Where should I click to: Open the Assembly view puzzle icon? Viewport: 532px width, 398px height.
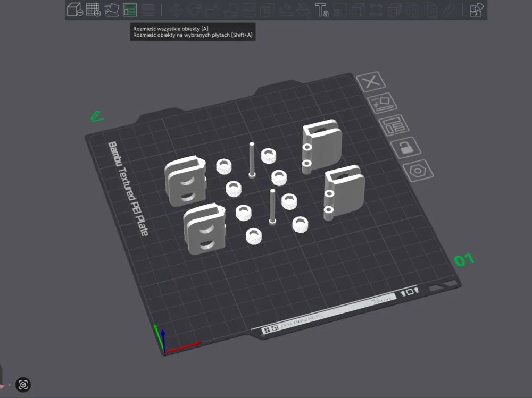pos(476,10)
